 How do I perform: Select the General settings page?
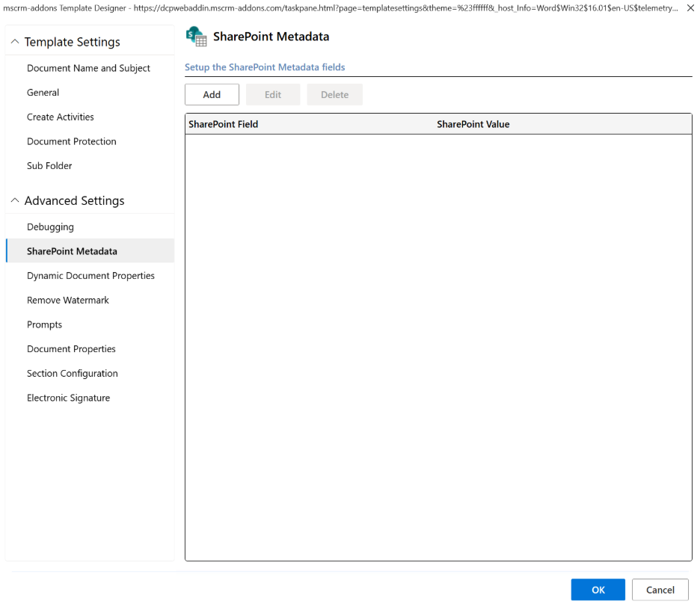pyautogui.click(x=43, y=93)
